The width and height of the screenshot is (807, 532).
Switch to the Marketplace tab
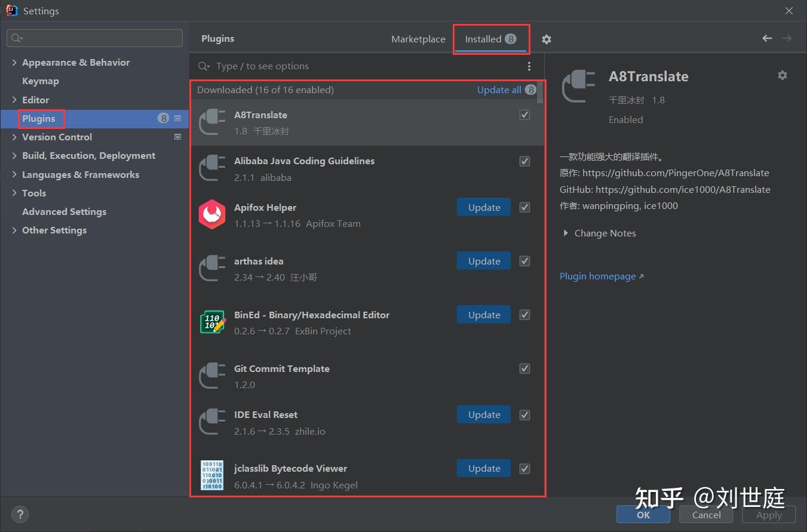coord(418,39)
